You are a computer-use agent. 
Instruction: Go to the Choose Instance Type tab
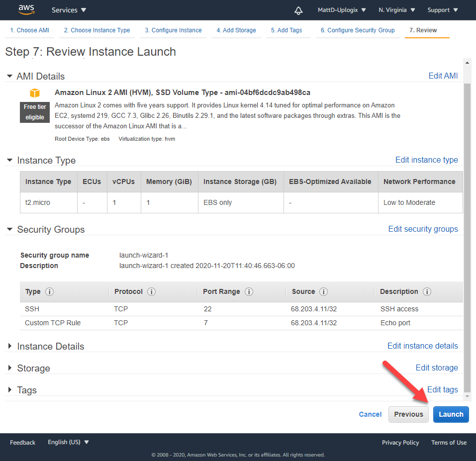97,30
